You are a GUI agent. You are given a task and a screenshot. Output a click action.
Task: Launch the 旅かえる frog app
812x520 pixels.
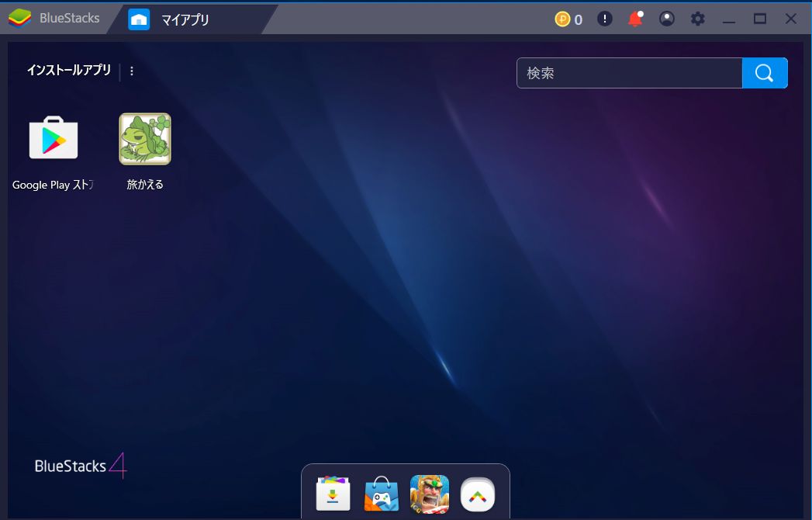point(145,139)
